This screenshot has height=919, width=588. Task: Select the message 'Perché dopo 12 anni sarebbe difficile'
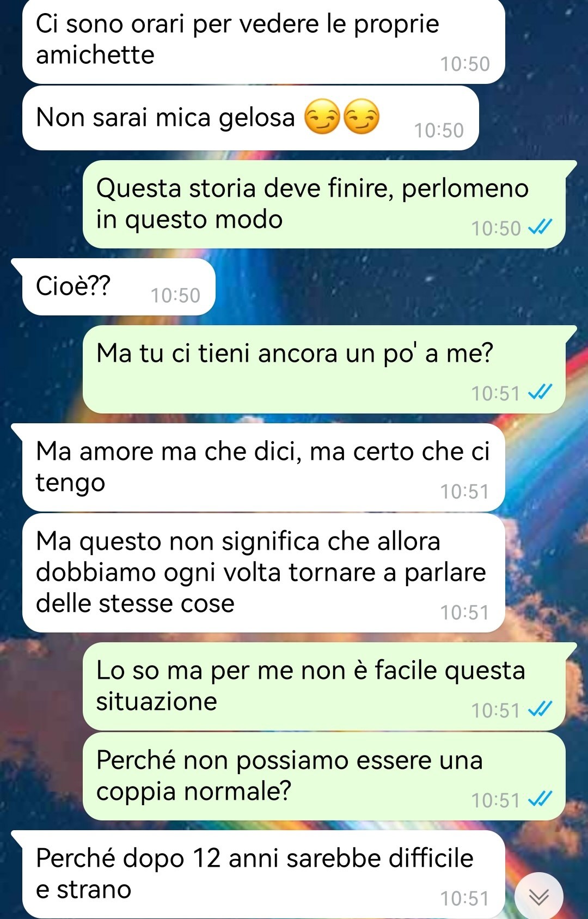264,874
